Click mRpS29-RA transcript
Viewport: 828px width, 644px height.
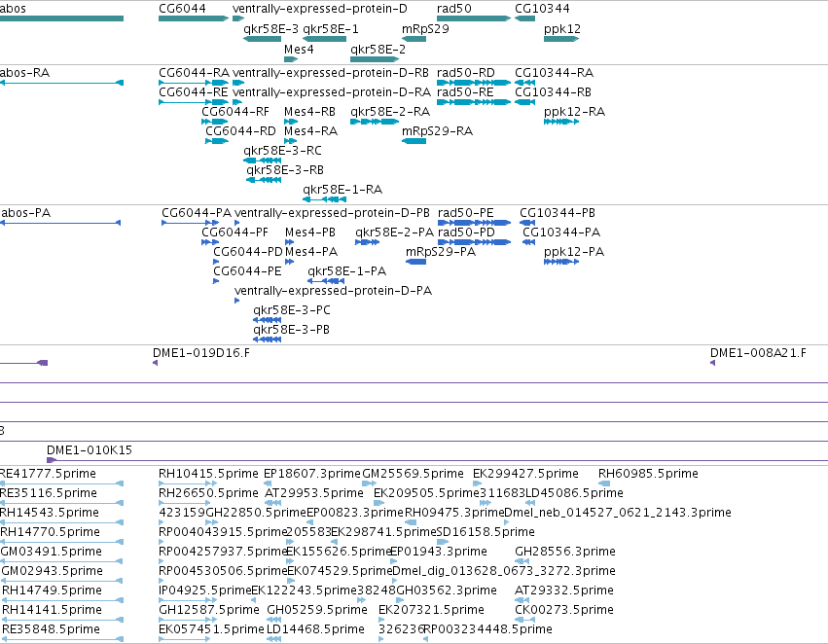tap(414, 141)
